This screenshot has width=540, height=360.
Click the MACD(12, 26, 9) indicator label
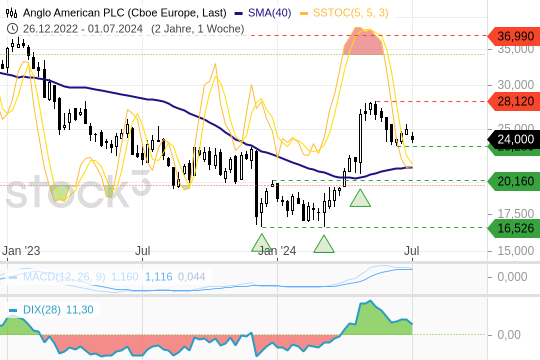pos(64,277)
